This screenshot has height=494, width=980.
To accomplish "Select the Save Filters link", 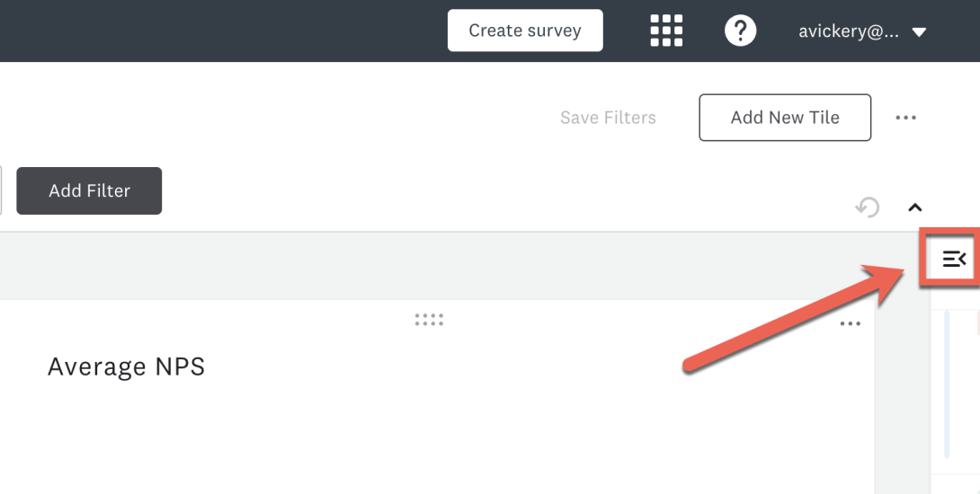I will (x=608, y=118).
